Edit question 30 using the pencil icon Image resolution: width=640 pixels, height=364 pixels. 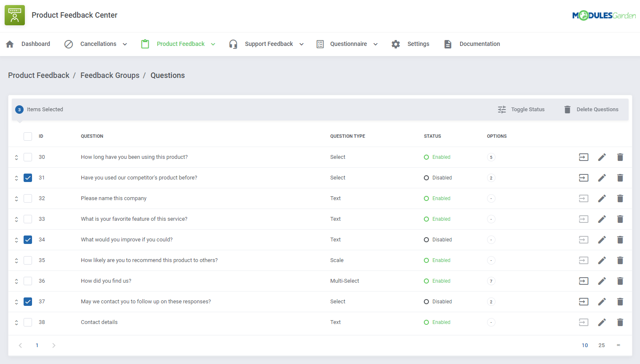pos(602,157)
